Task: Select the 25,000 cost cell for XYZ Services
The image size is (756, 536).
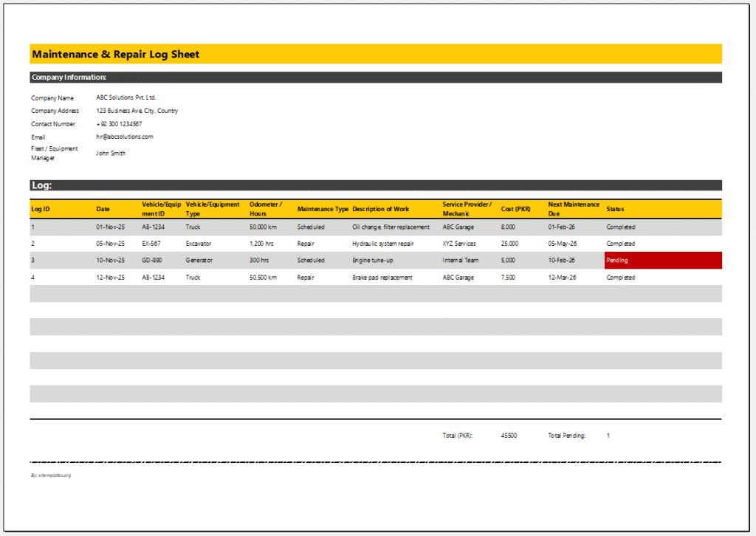Action: click(x=508, y=244)
